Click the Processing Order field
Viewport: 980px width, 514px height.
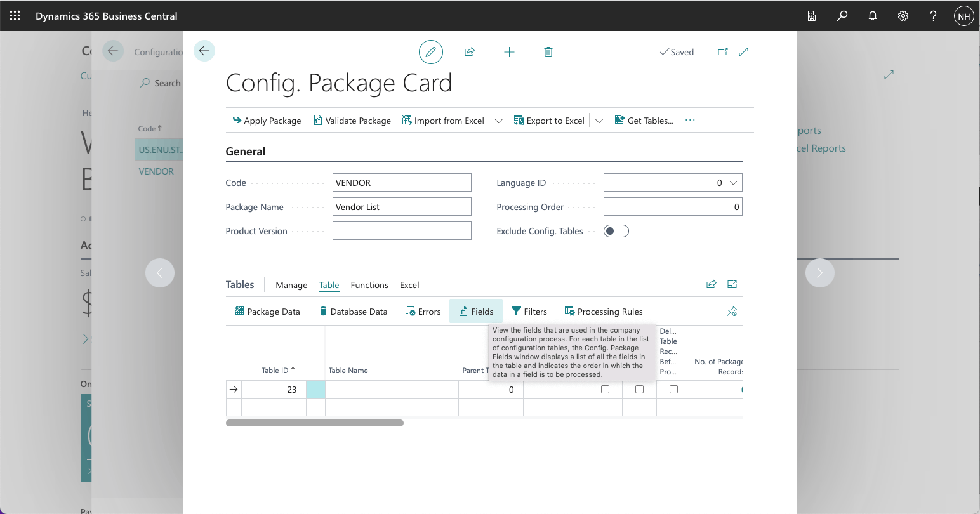click(673, 207)
